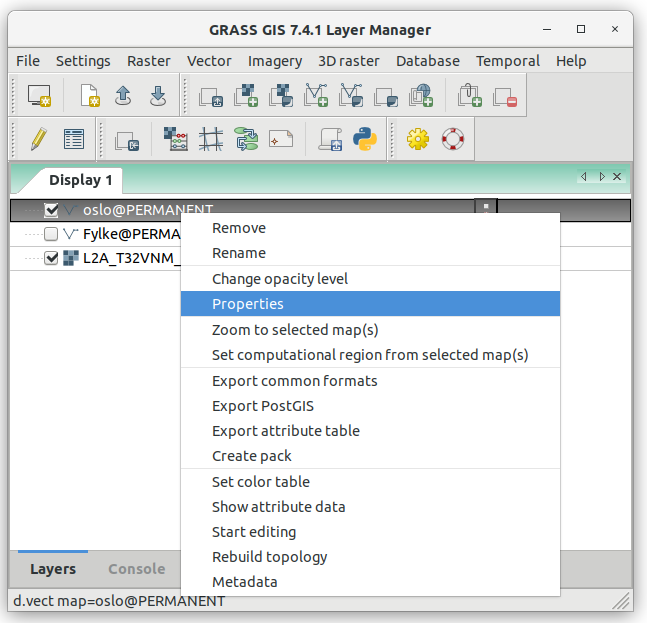Save workspace download-arrow icon
Screen dimensions: 647x623
point(158,96)
